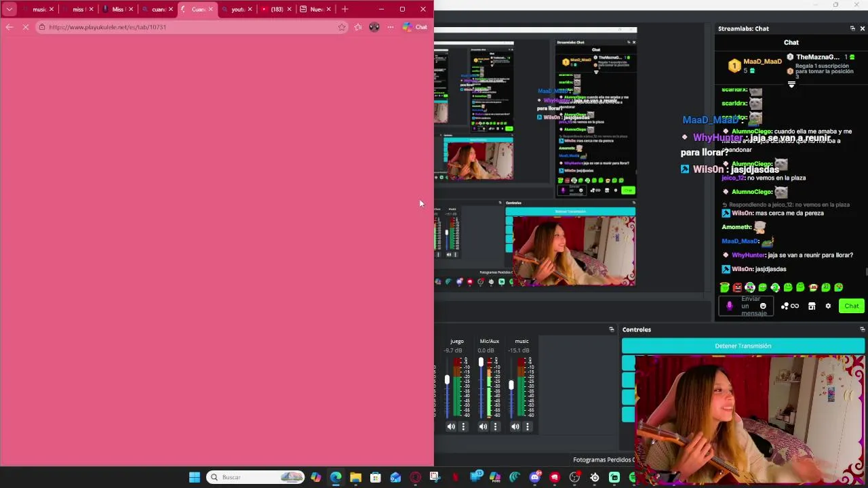Viewport: 868px width, 488px height.
Task: Open the Copilot Chat button in browser
Action: point(414,27)
